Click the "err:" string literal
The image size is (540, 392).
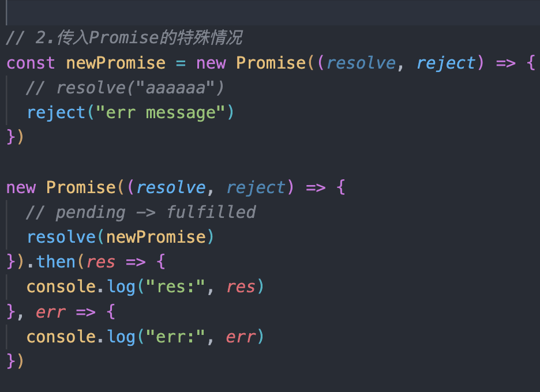point(175,337)
